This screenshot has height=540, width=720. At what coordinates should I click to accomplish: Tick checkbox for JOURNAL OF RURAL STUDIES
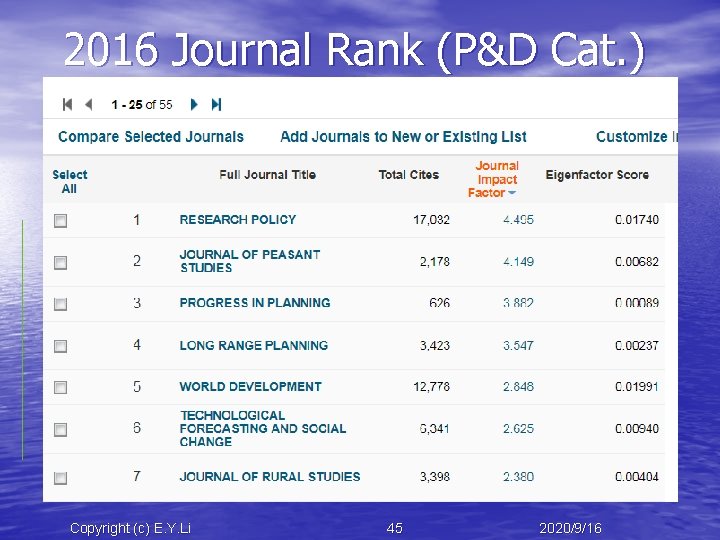pyautogui.click(x=61, y=478)
